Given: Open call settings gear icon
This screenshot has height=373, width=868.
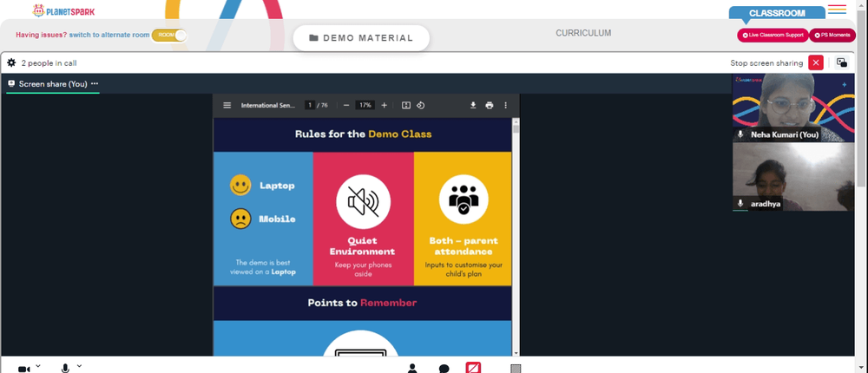Looking at the screenshot, I should tap(11, 62).
